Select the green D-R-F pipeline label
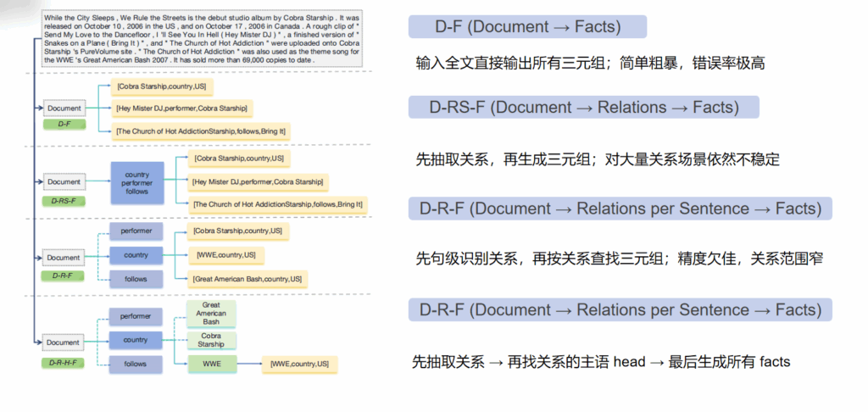This screenshot has width=868, height=412. pyautogui.click(x=64, y=276)
